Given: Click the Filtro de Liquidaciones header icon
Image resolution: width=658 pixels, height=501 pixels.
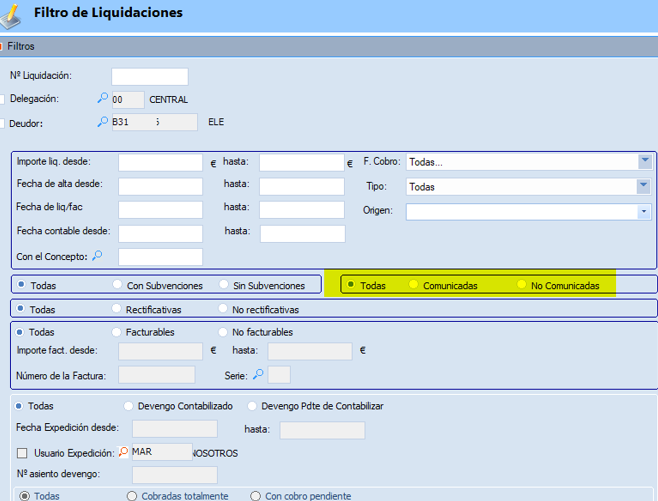Looking at the screenshot, I should tap(14, 13).
